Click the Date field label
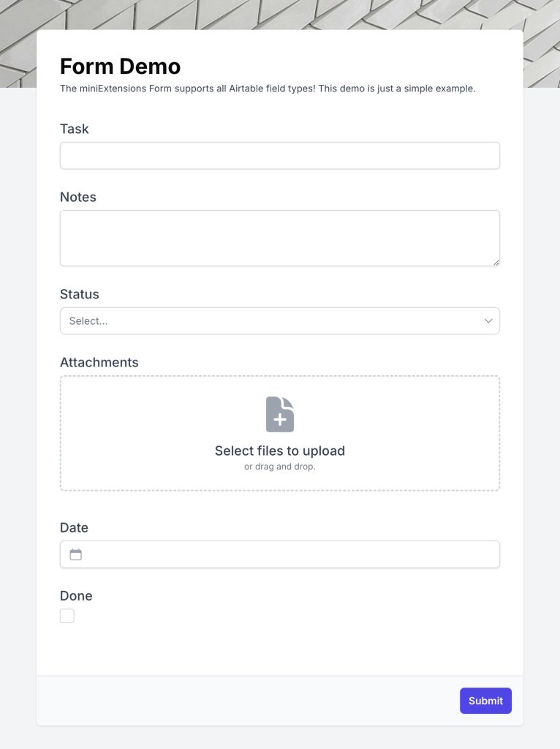The width and height of the screenshot is (560, 749). tap(74, 527)
